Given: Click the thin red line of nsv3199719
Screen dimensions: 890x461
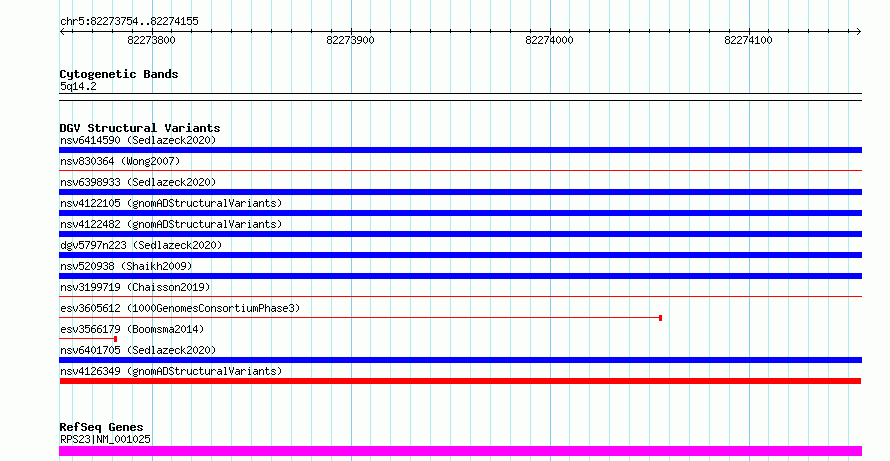Looking at the screenshot, I should pos(460,296).
